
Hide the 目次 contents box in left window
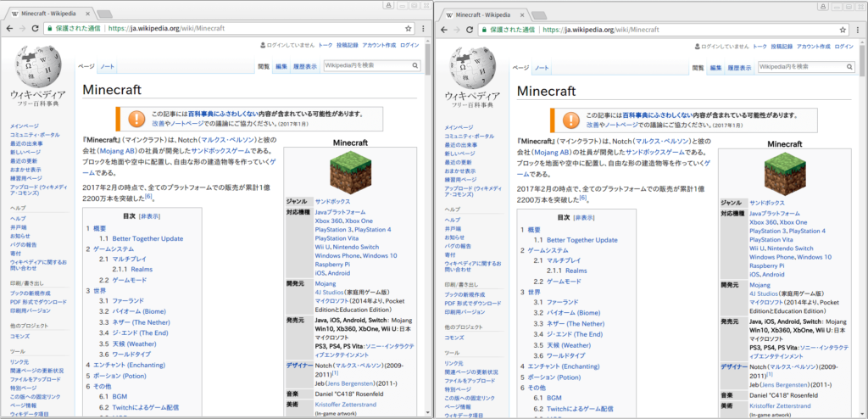click(x=149, y=216)
